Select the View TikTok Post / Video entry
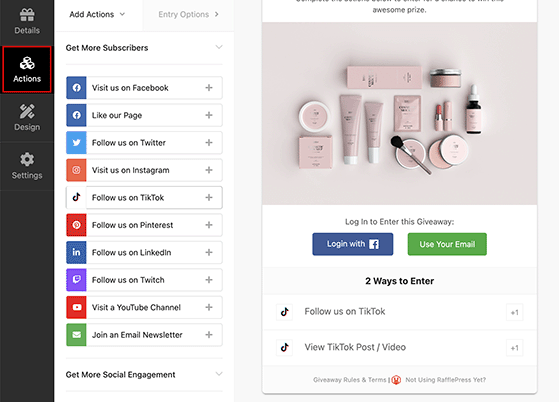This screenshot has width=559, height=402. pos(399,347)
